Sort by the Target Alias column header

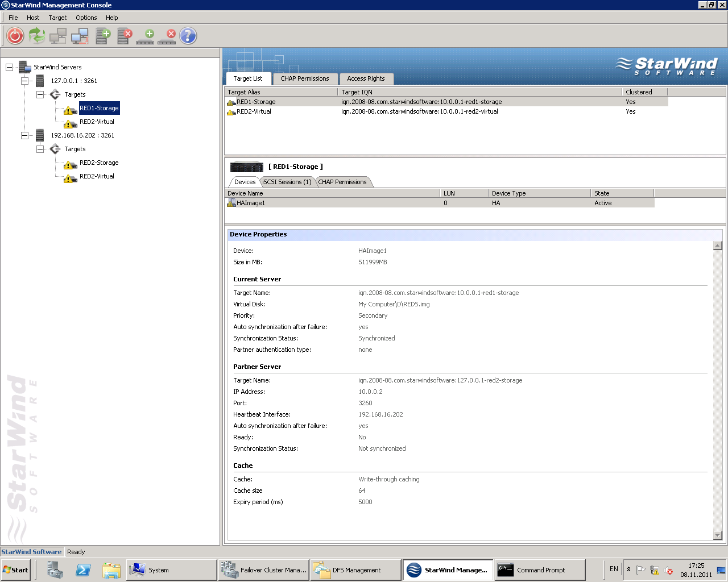[x=282, y=92]
